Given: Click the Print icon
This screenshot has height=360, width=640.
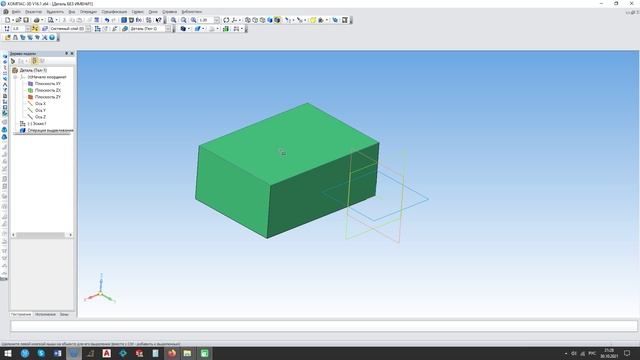Looking at the screenshot, I should [37, 20].
